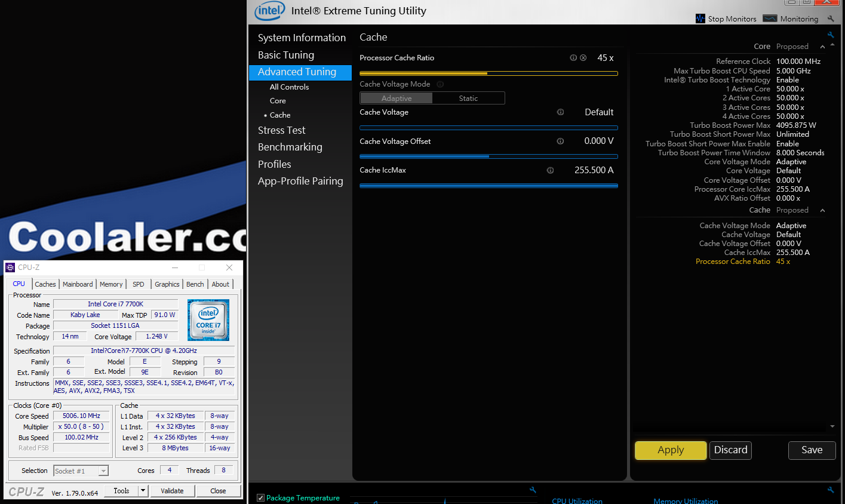Collapse the Cache proposed section
The width and height of the screenshot is (845, 504).
click(822, 210)
